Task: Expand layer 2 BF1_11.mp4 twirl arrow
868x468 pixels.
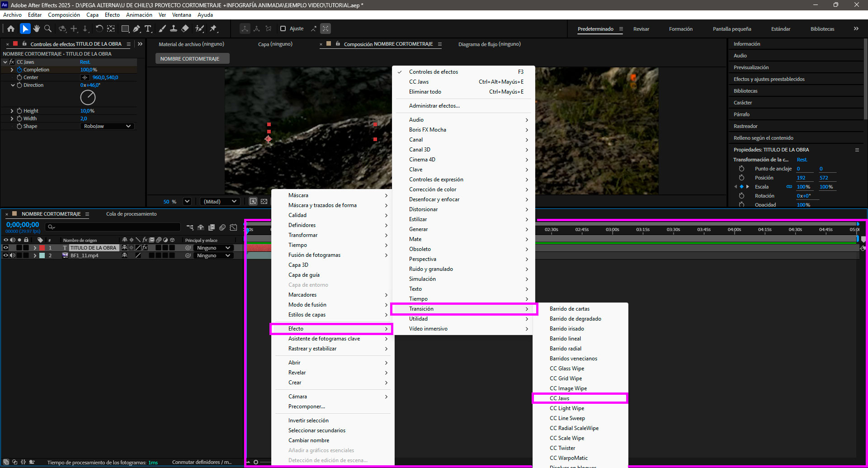Action: [x=35, y=255]
